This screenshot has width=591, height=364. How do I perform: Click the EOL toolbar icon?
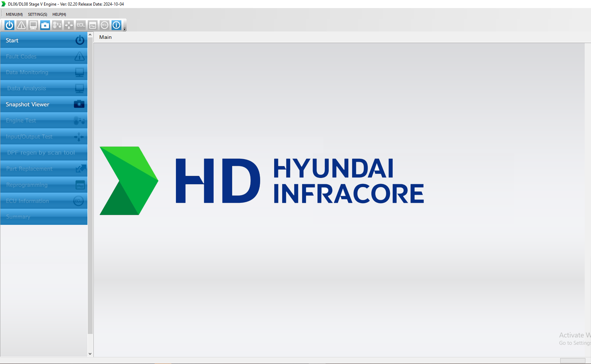point(81,25)
